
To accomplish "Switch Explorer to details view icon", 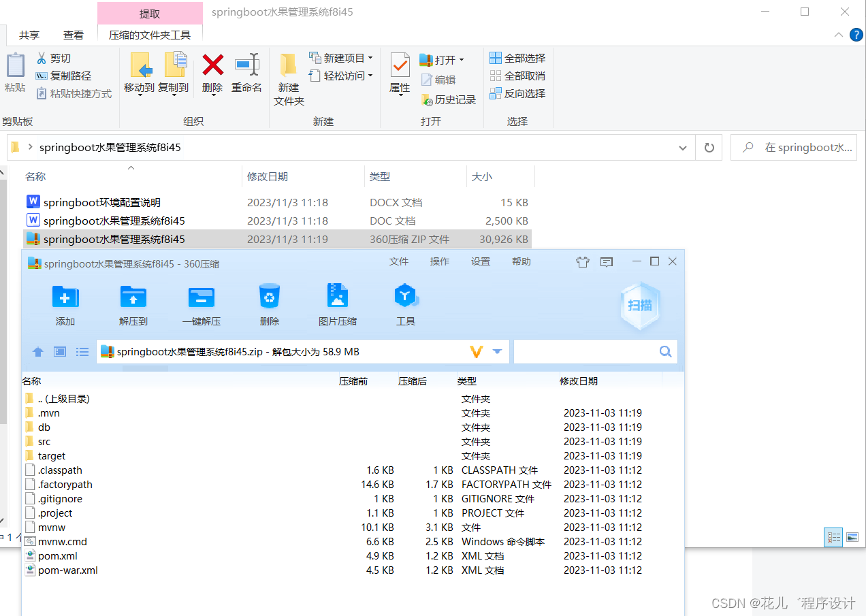I will (834, 537).
